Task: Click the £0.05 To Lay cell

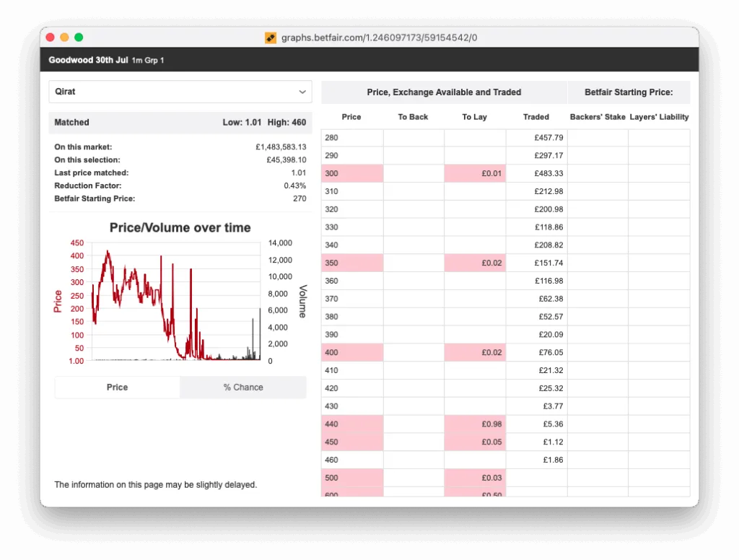Action: [x=475, y=442]
